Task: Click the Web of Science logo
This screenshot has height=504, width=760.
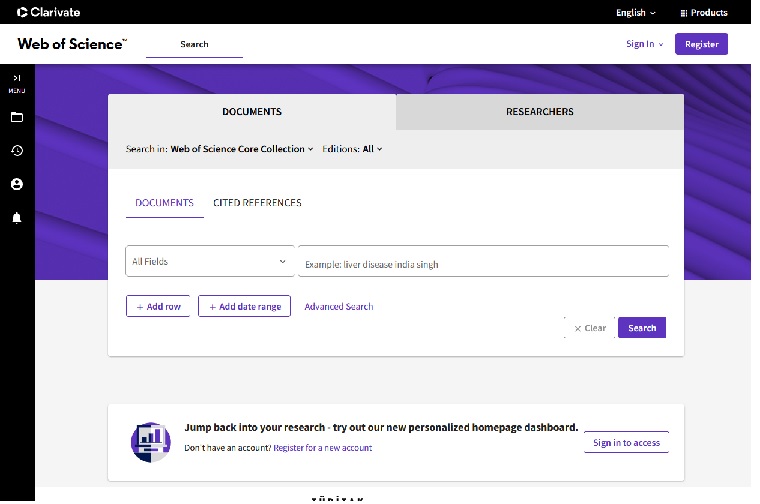Action: (x=72, y=44)
